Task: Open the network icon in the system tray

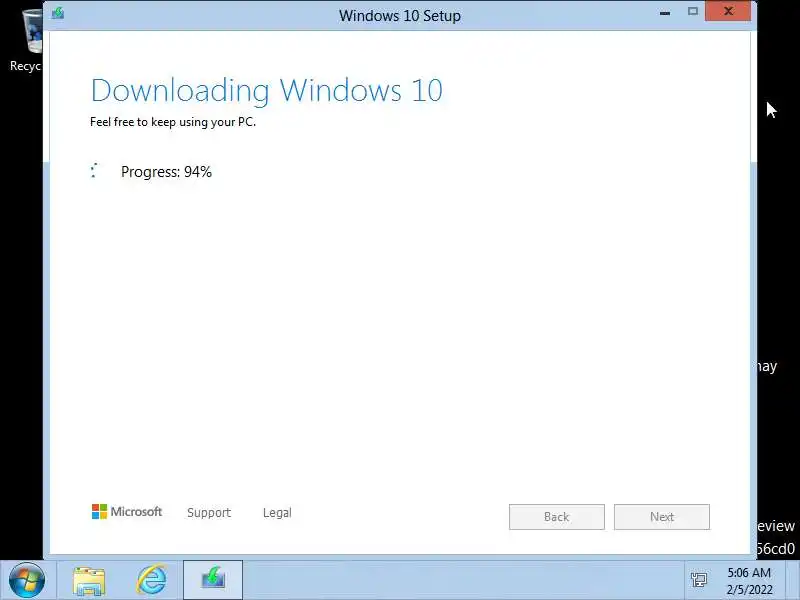Action: (698, 580)
